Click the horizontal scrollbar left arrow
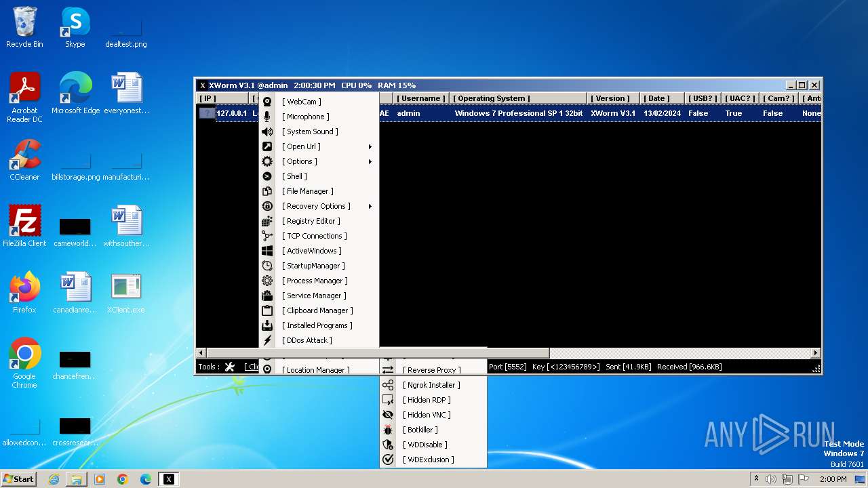The width and height of the screenshot is (868, 488). coord(201,353)
